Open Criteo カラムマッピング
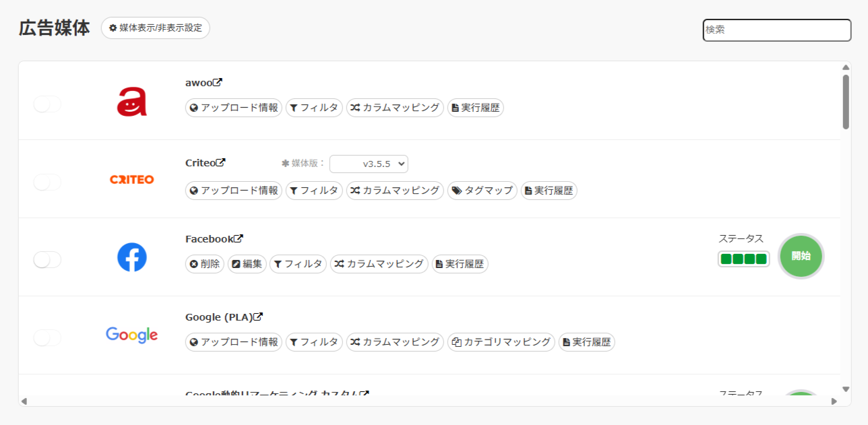Viewport: 868px width, 425px height. [395, 191]
